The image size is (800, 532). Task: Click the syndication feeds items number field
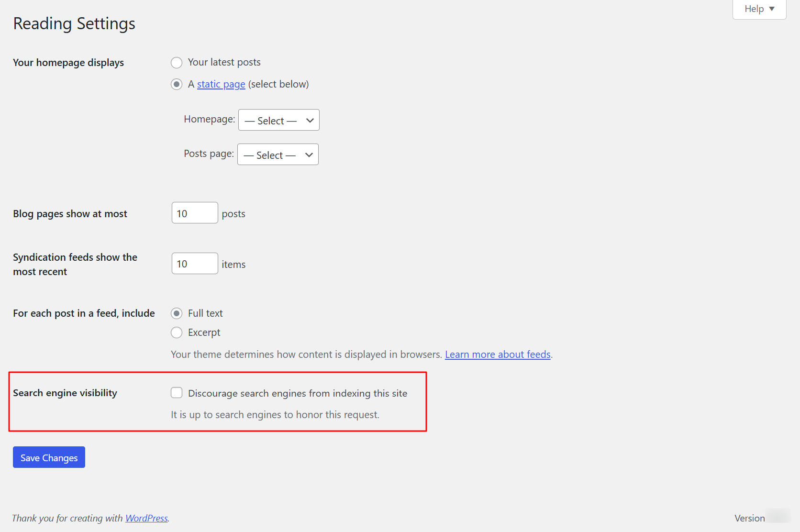point(195,264)
